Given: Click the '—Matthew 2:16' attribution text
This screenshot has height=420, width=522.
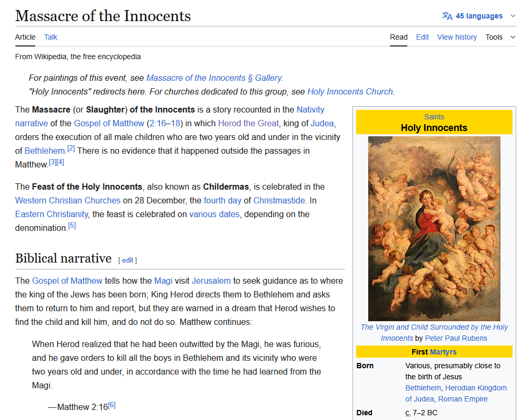Looking at the screenshot, I should click(78, 407).
